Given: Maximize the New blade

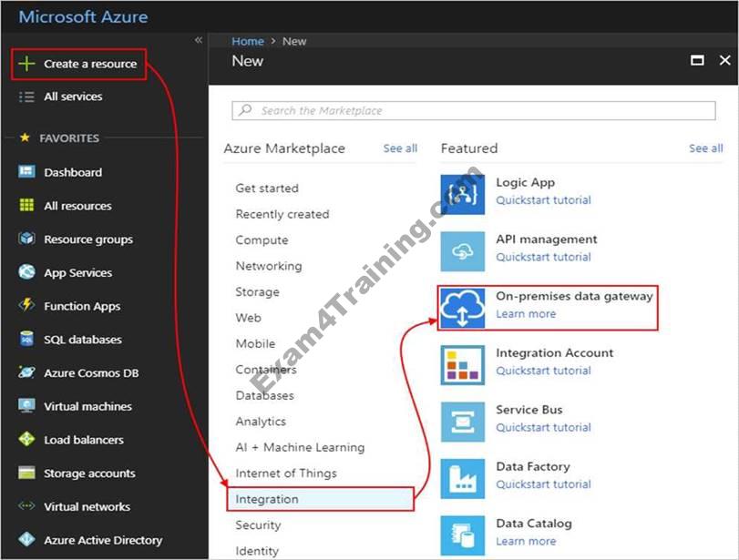Looking at the screenshot, I should click(x=697, y=60).
